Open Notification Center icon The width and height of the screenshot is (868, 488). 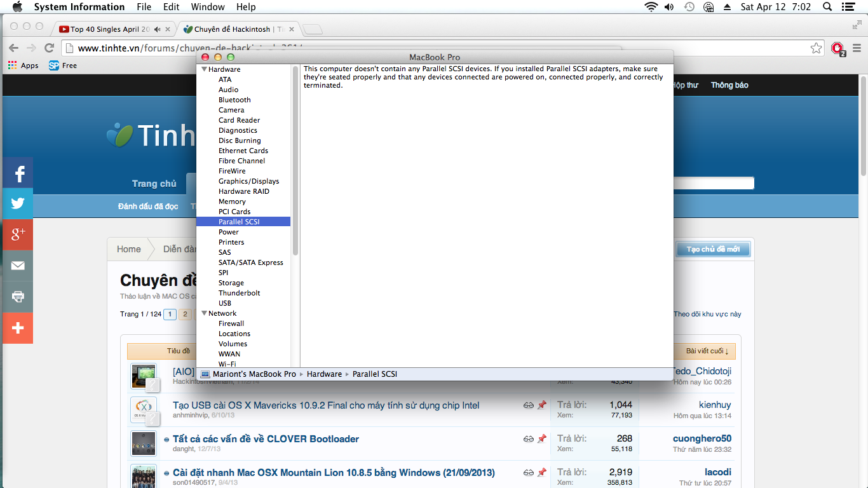click(x=848, y=7)
